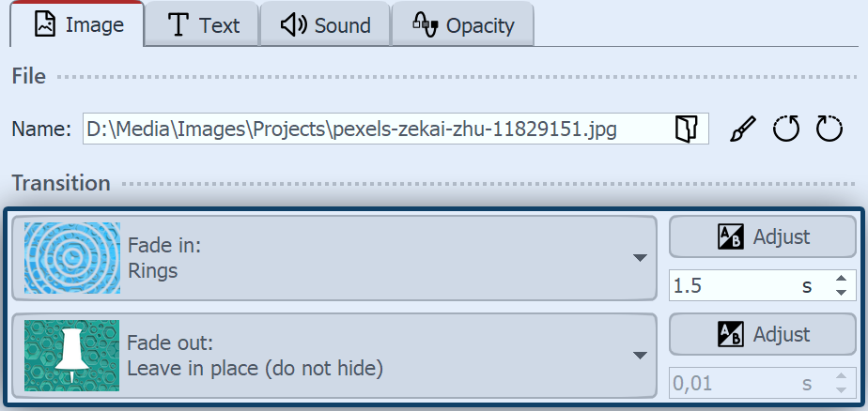Click Adjust button for Fade out

coord(763,334)
